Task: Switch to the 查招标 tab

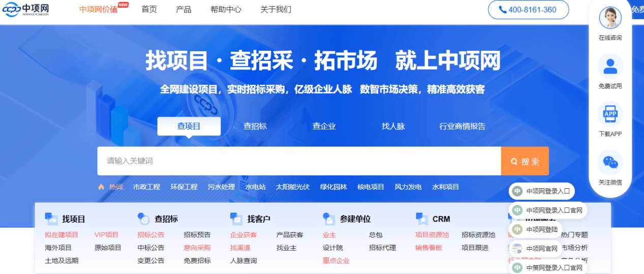Action: point(255,126)
